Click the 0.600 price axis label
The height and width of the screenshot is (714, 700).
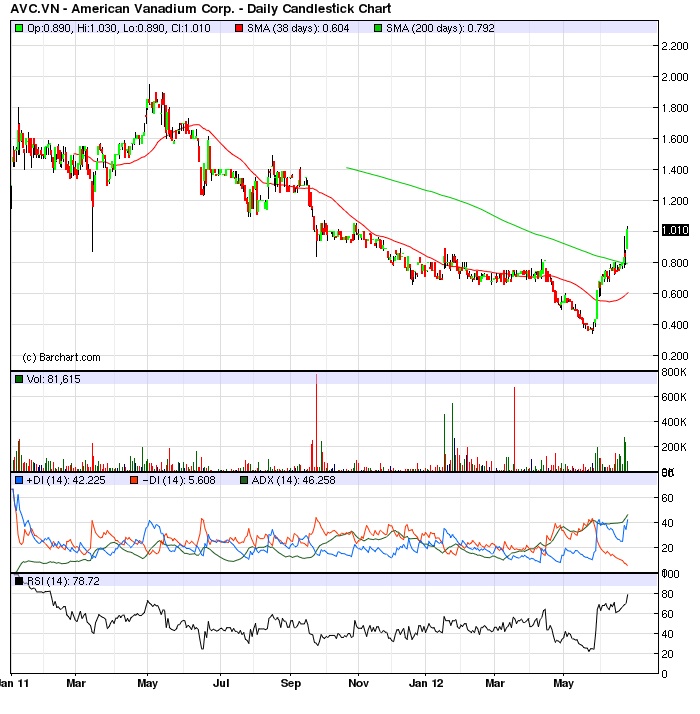point(675,294)
